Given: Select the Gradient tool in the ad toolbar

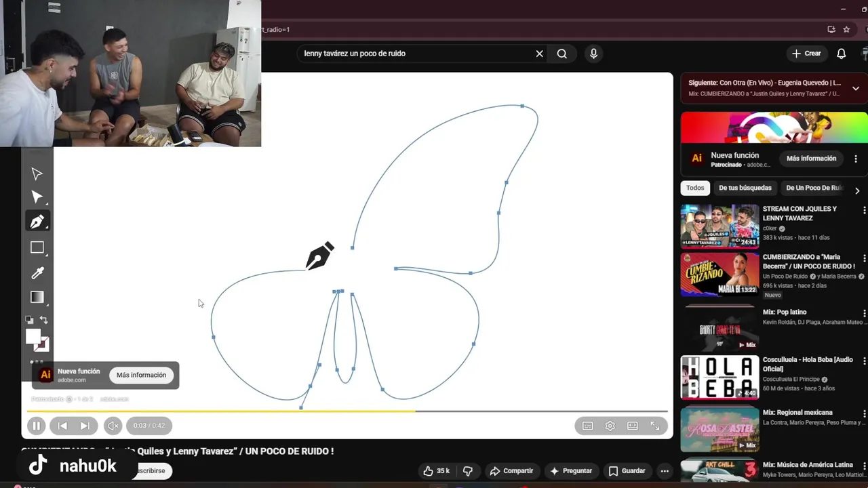Looking at the screenshot, I should point(37,297).
